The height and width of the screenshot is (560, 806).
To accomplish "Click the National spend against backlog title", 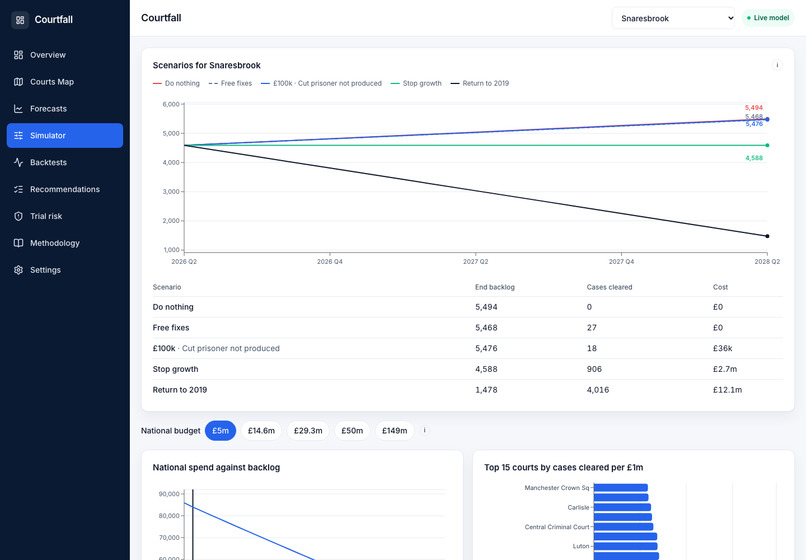I will [216, 467].
